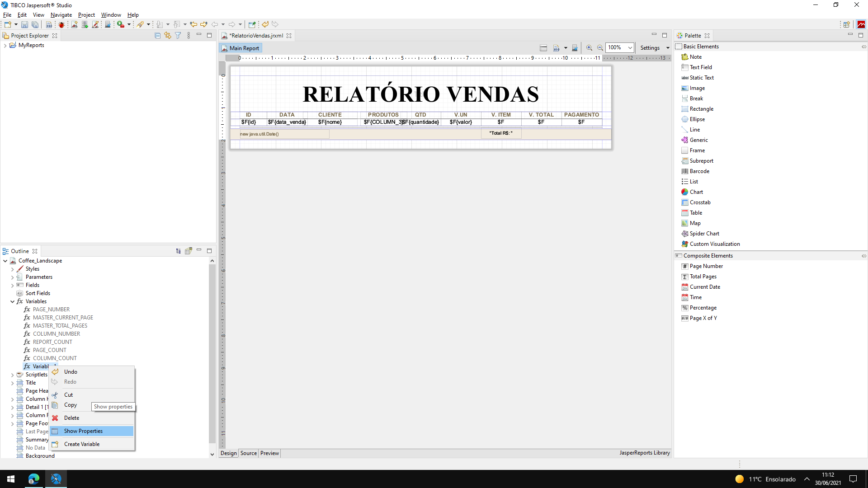The image size is (868, 488).
Task: Click the Save toolbar icon
Action: 24,24
